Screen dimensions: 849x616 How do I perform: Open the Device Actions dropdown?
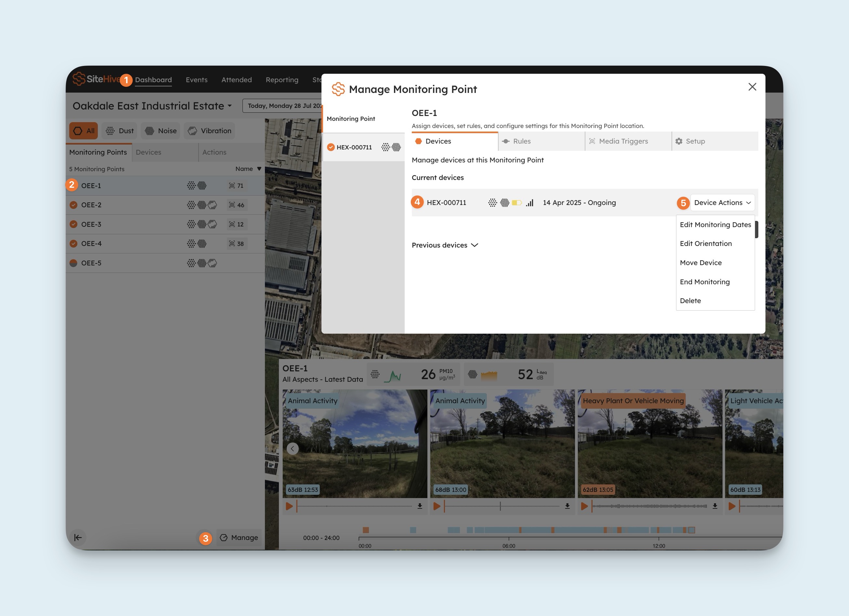722,202
